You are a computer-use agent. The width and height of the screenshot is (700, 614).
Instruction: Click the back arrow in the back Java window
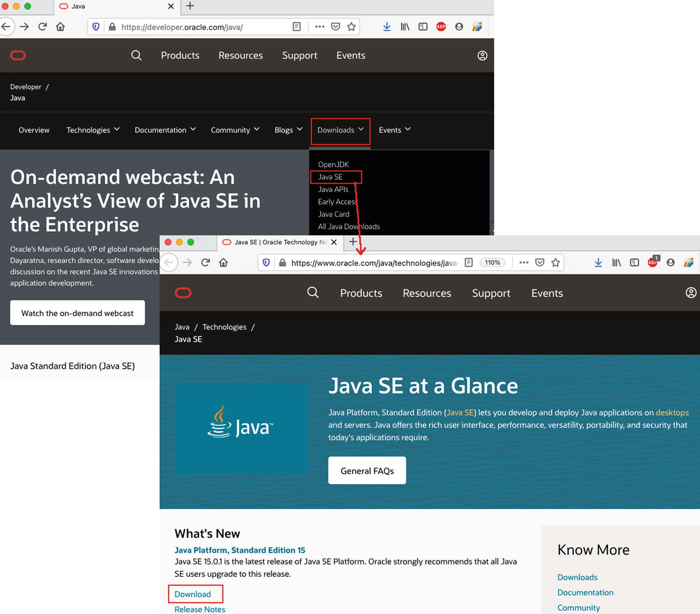6,27
